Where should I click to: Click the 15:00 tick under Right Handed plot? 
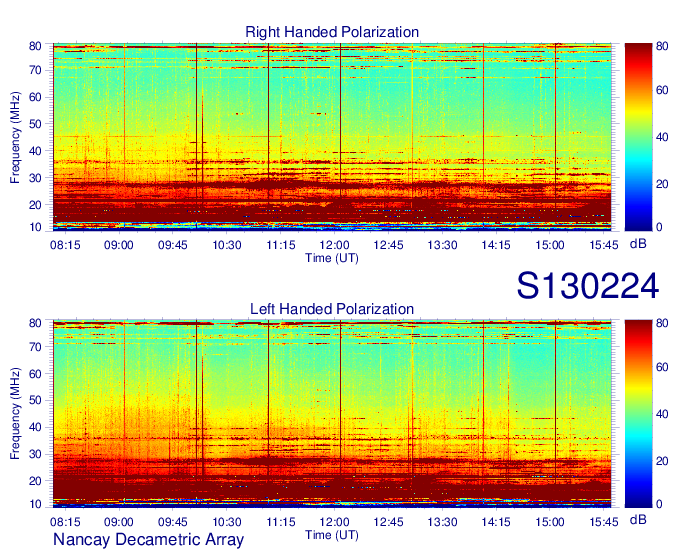pos(550,245)
